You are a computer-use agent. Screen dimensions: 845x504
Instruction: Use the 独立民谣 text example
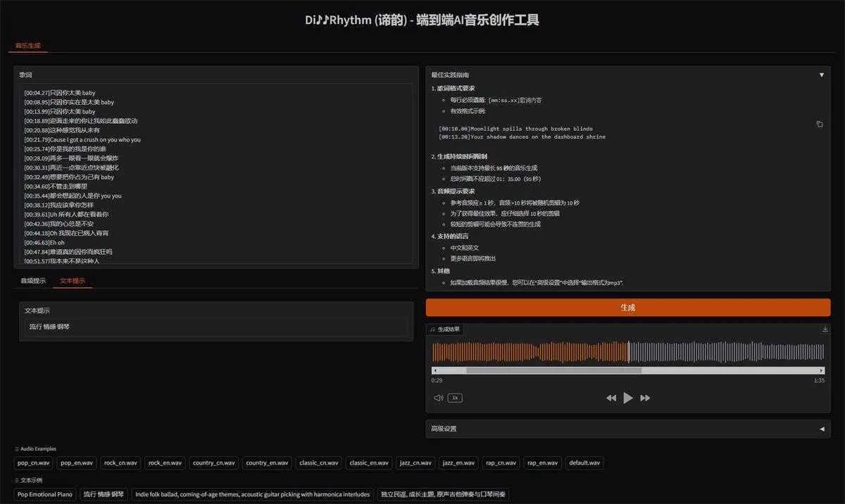tap(442, 494)
